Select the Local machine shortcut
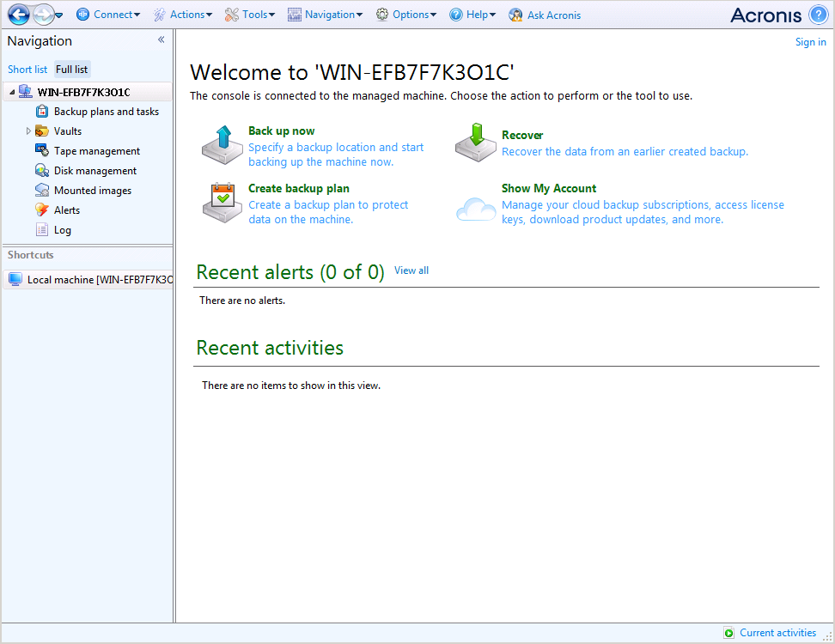 pos(88,279)
